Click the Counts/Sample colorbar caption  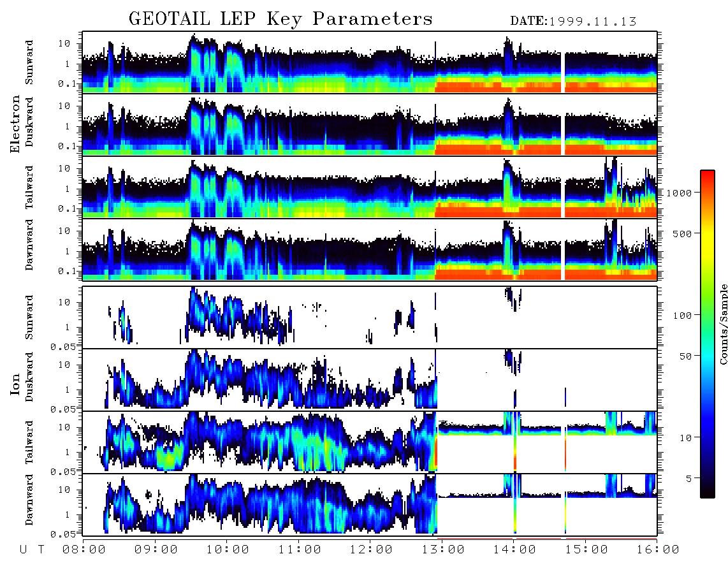(723, 324)
